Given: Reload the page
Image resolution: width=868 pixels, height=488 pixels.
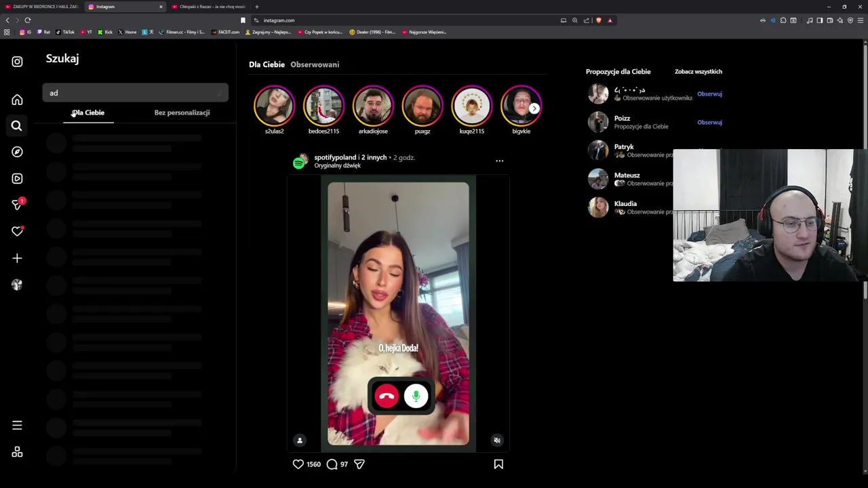Looking at the screenshot, I should (27, 20).
